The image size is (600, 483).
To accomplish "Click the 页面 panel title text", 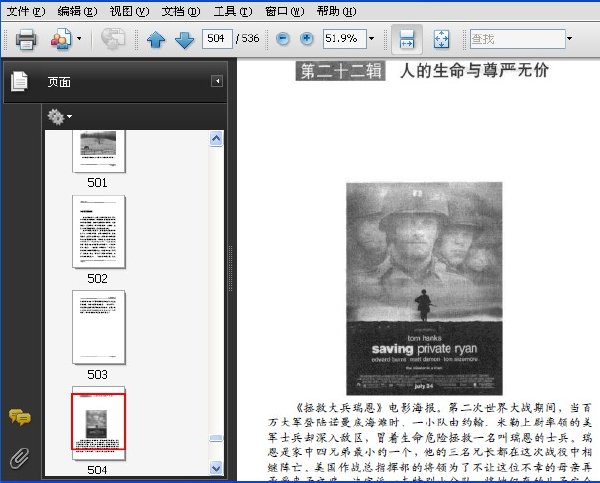I will pyautogui.click(x=59, y=82).
